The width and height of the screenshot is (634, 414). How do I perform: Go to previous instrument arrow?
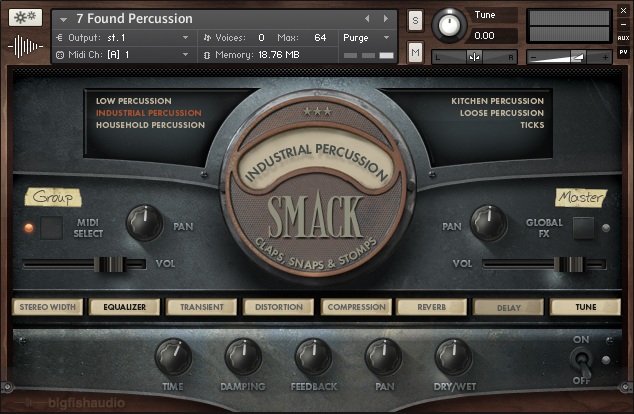(x=367, y=19)
